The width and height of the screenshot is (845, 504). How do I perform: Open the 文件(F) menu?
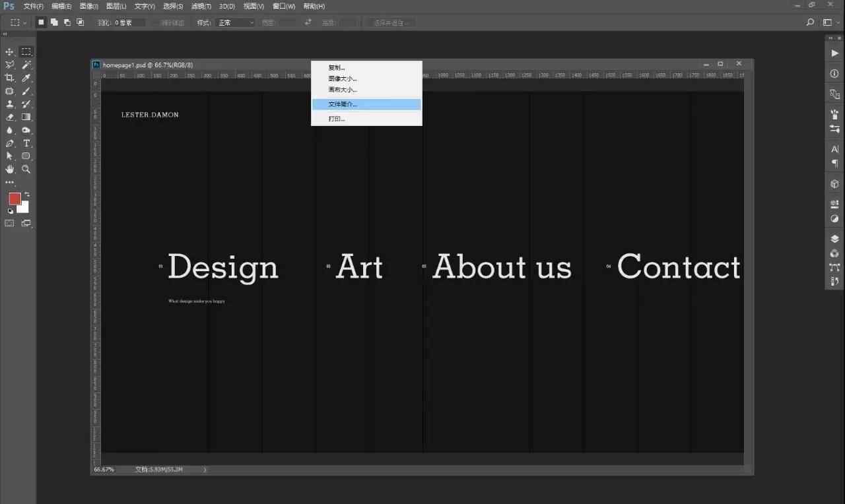tap(34, 6)
